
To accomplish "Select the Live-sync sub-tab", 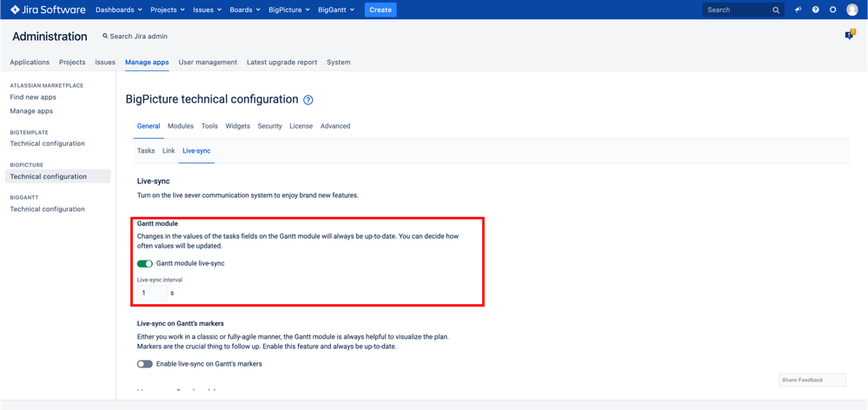I will click(x=196, y=150).
